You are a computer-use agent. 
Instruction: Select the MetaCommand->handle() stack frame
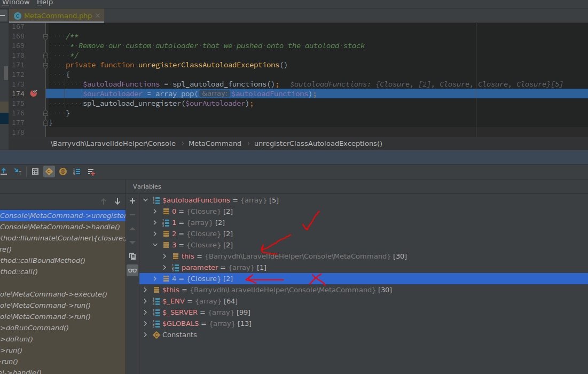point(62,227)
